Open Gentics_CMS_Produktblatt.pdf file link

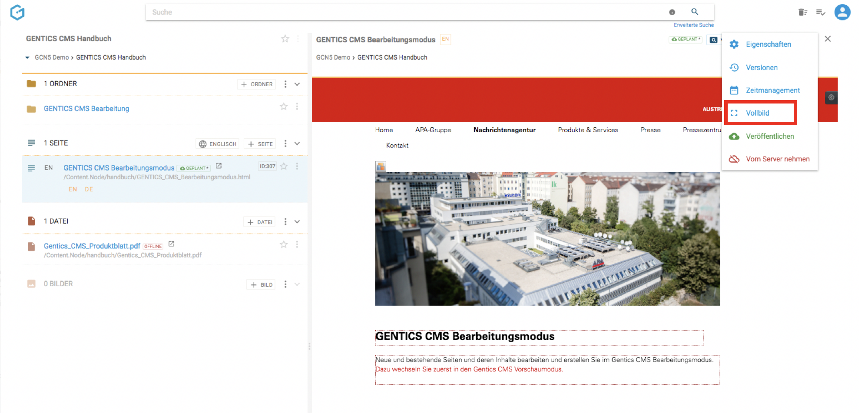92,246
